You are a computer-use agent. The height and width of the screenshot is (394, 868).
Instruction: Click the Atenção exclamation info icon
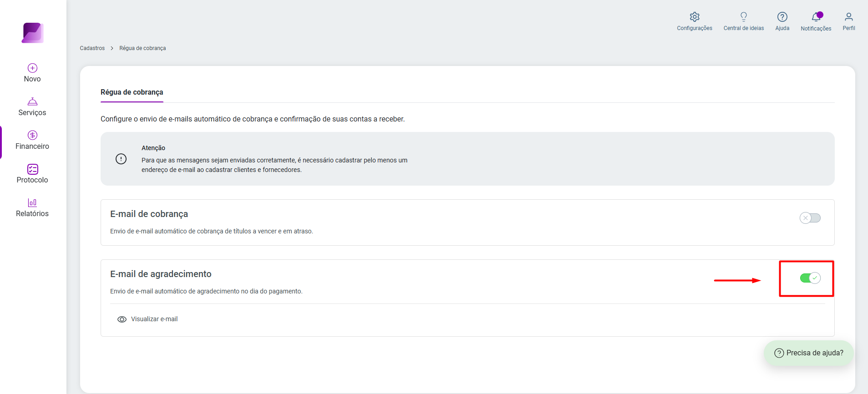click(x=121, y=159)
